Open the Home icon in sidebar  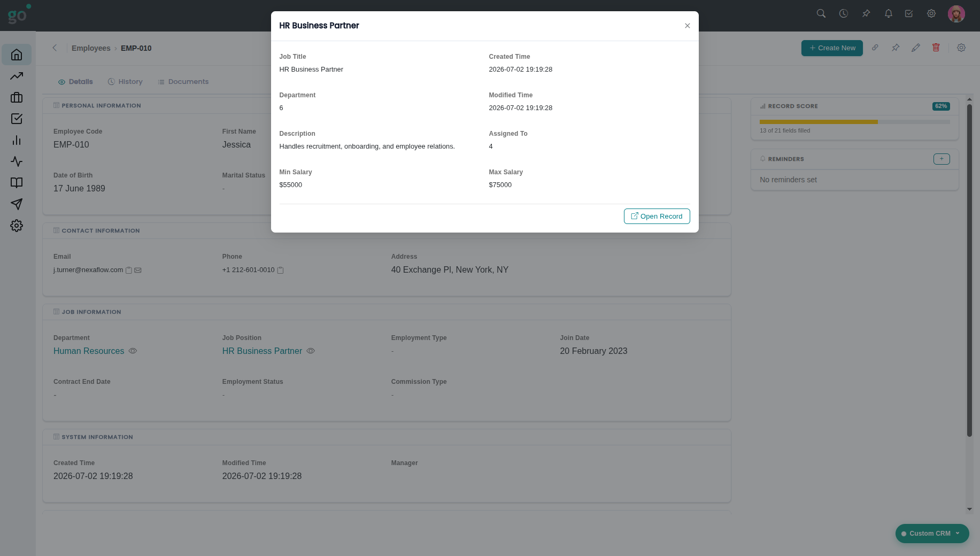tap(17, 55)
